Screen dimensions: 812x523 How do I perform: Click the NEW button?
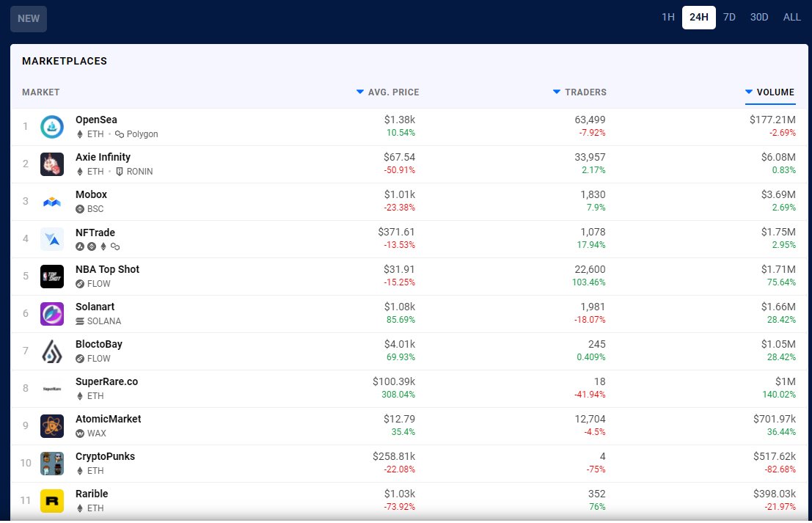pos(28,19)
